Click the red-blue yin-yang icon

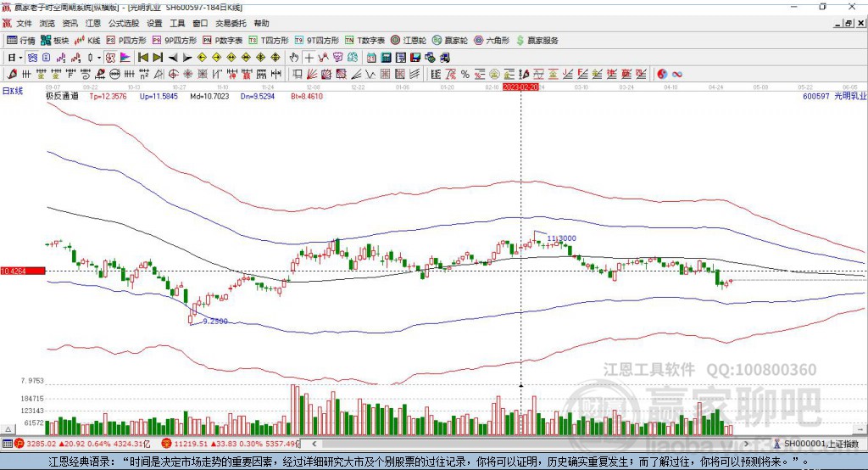[x=662, y=75]
